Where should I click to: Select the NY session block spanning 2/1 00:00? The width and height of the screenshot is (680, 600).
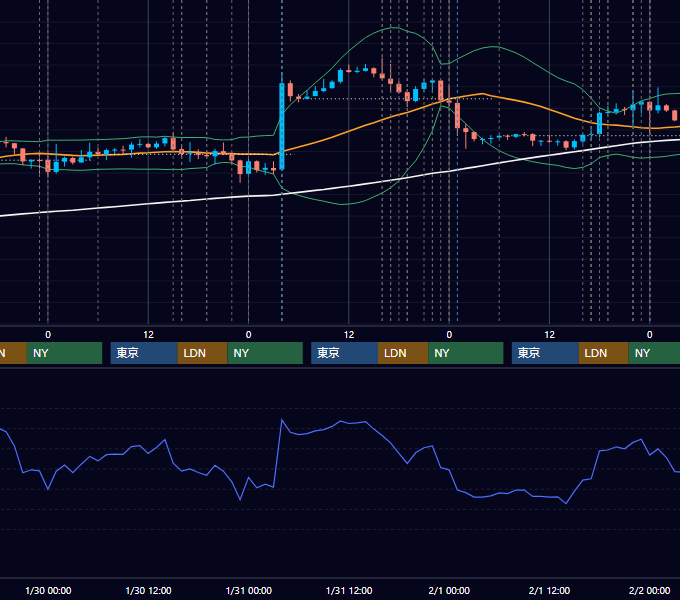click(466, 353)
